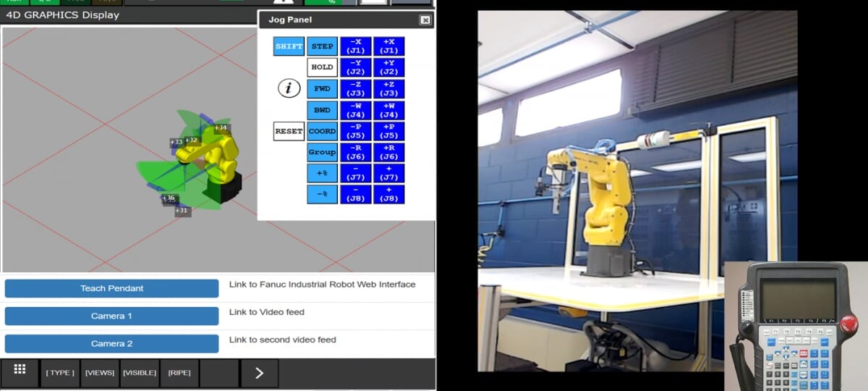Toggle the SHIFT key in Jog Panel
Viewport: 868px width, 391px height.
coord(289,46)
